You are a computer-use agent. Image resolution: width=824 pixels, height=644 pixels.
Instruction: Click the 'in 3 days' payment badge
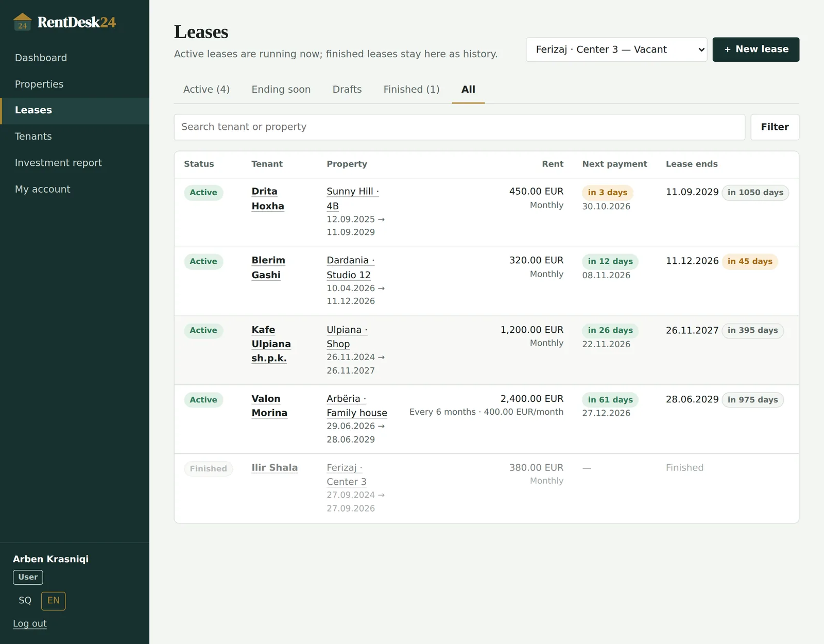click(608, 193)
